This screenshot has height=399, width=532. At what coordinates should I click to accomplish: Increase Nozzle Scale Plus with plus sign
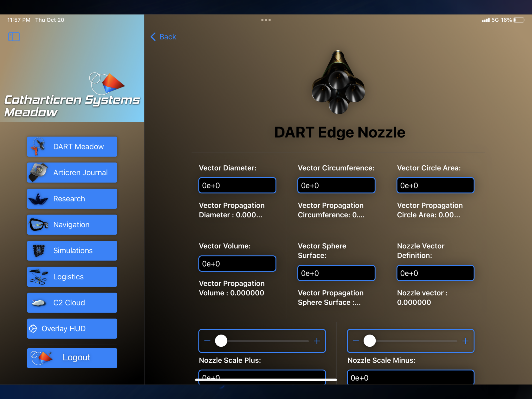(x=317, y=341)
